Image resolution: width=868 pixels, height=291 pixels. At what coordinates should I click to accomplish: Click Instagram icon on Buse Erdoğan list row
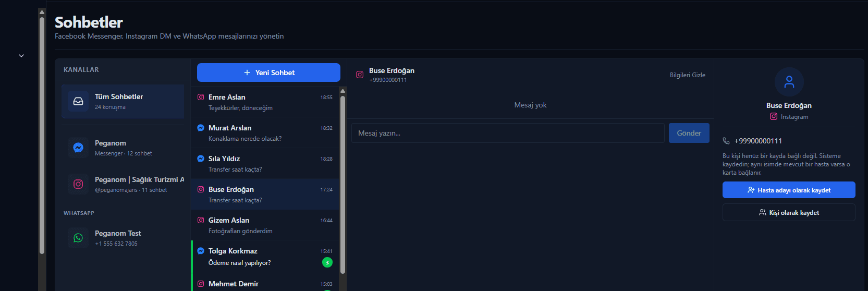tap(201, 189)
